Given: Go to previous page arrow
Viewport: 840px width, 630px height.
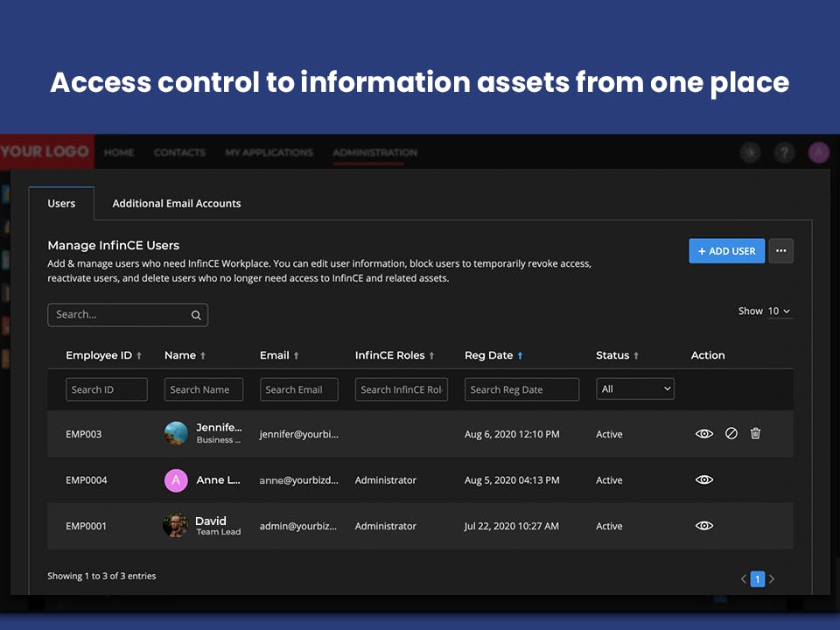Looking at the screenshot, I should 744,579.
